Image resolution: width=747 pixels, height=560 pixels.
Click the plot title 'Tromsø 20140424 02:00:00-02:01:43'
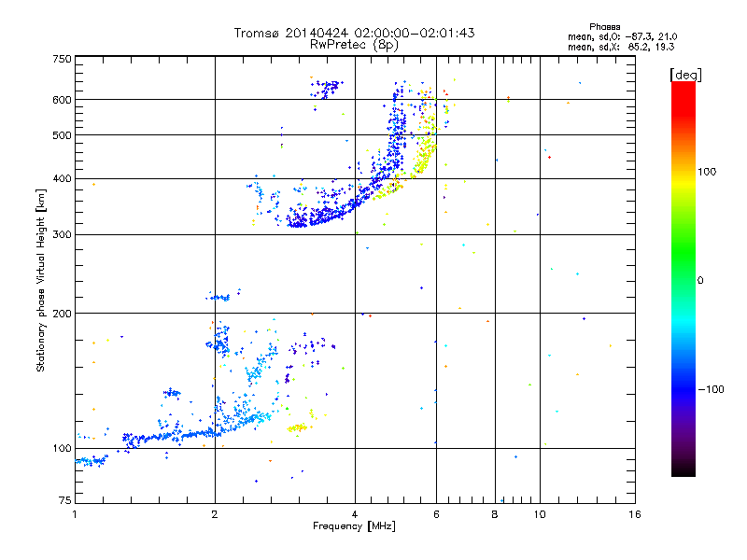coord(355,33)
